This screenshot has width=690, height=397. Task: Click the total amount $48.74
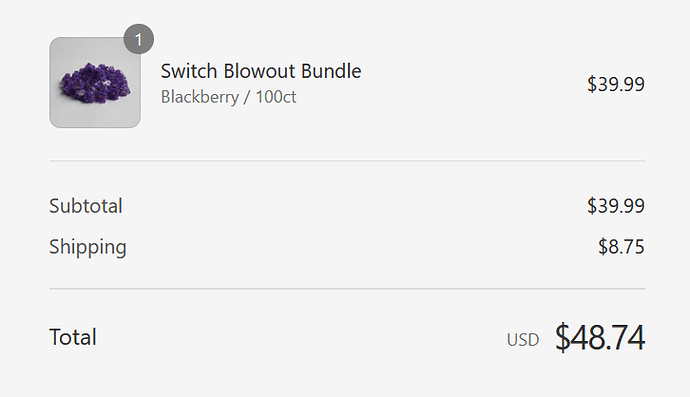600,337
